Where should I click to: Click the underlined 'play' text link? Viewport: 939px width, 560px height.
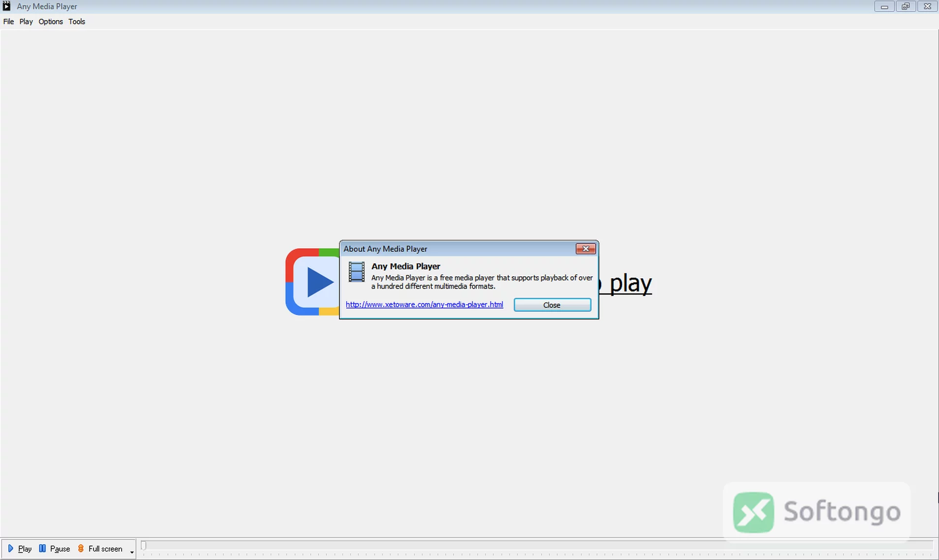(630, 283)
